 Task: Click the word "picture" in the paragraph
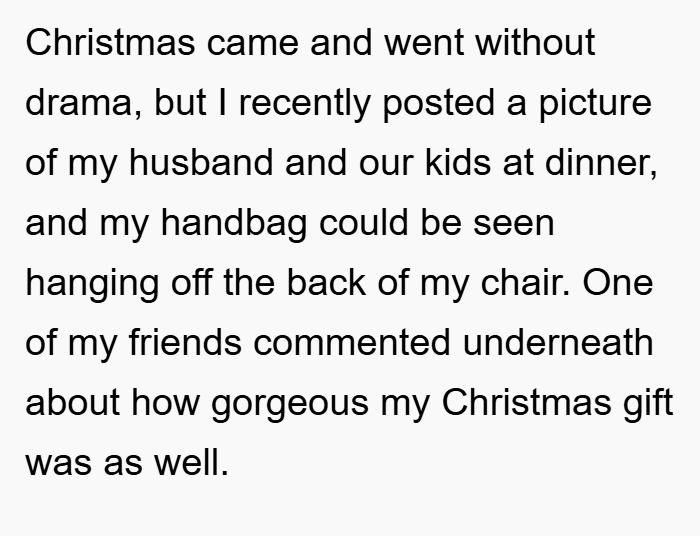click(x=596, y=104)
